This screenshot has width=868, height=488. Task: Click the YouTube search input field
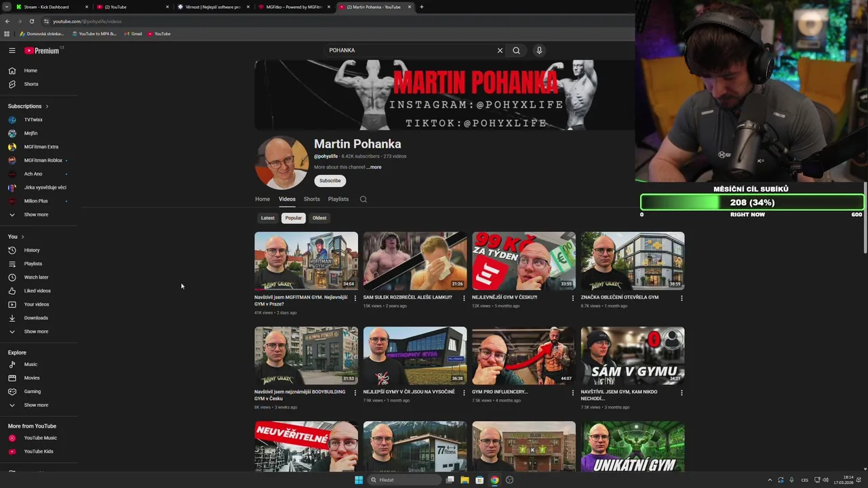click(x=410, y=50)
